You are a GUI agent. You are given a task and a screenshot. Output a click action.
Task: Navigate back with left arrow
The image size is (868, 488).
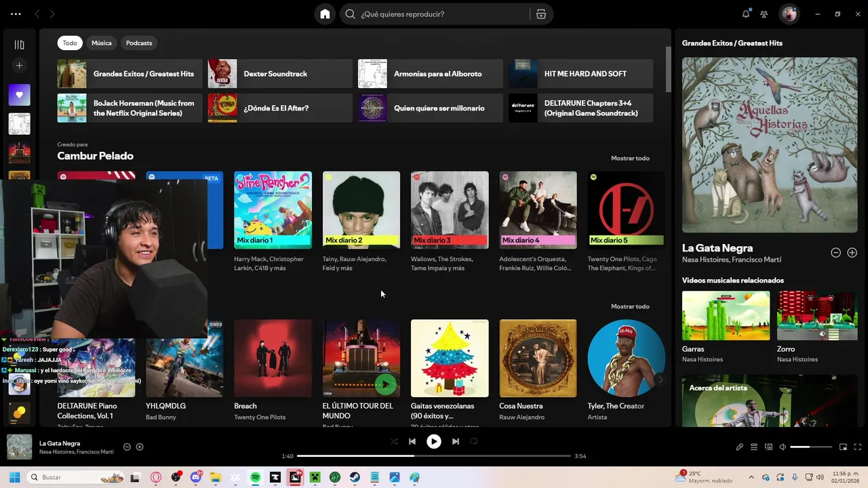click(x=37, y=14)
